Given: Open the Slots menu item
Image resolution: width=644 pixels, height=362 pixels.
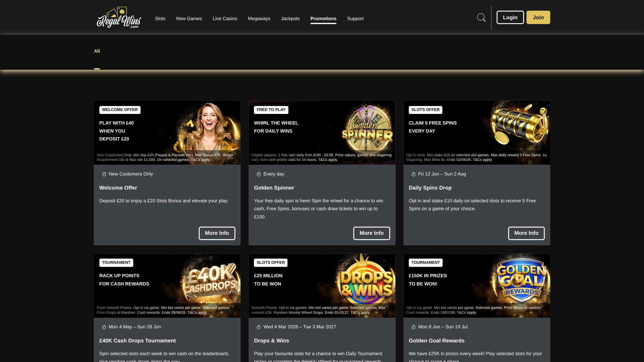Looking at the screenshot, I should (x=160, y=18).
